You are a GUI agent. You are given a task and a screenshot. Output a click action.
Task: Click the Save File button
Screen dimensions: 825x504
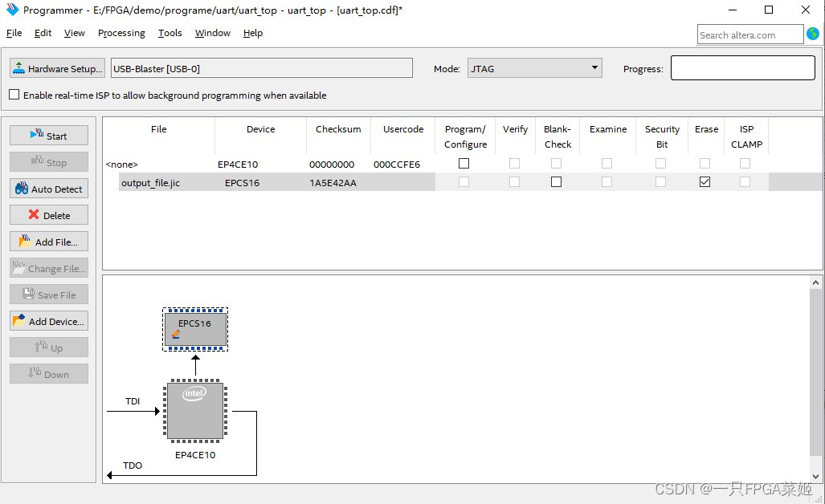pos(49,295)
